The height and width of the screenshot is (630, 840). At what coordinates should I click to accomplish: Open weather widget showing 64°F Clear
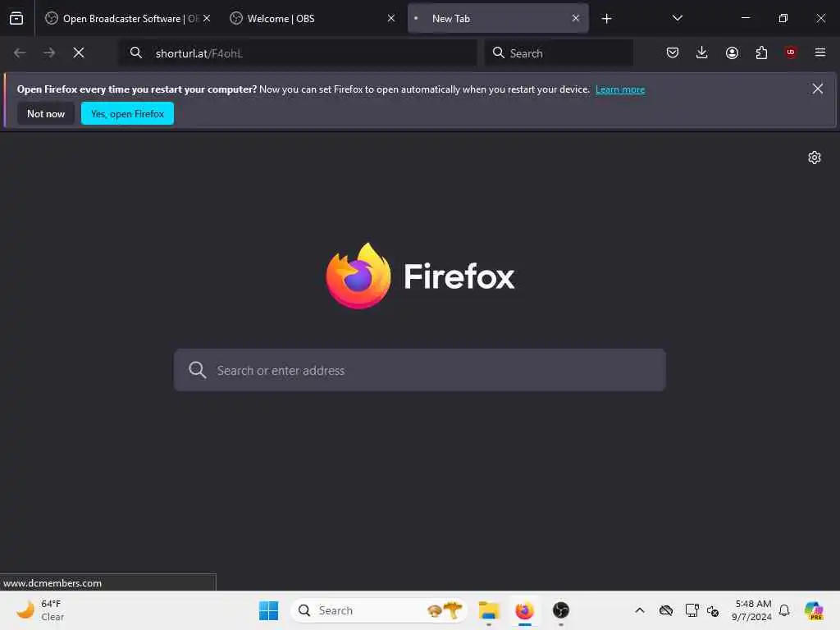41,610
